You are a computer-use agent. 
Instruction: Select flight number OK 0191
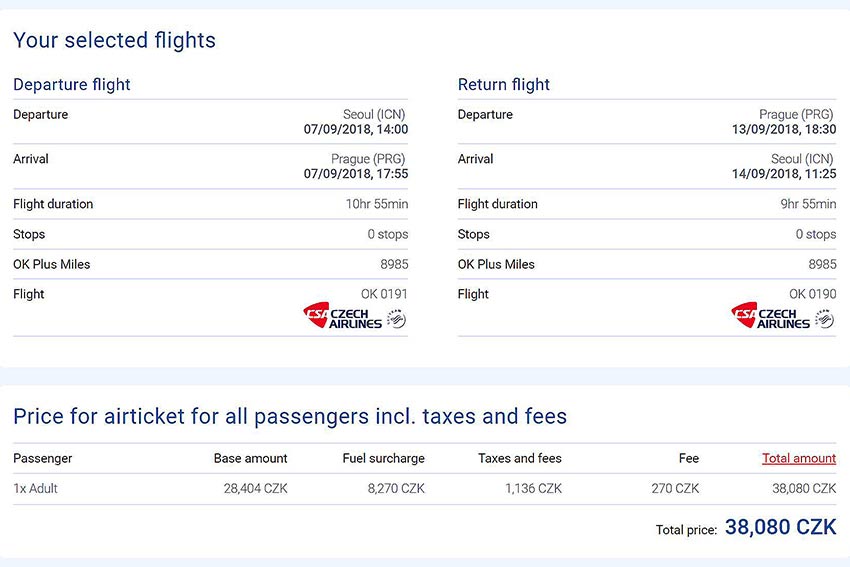click(384, 294)
